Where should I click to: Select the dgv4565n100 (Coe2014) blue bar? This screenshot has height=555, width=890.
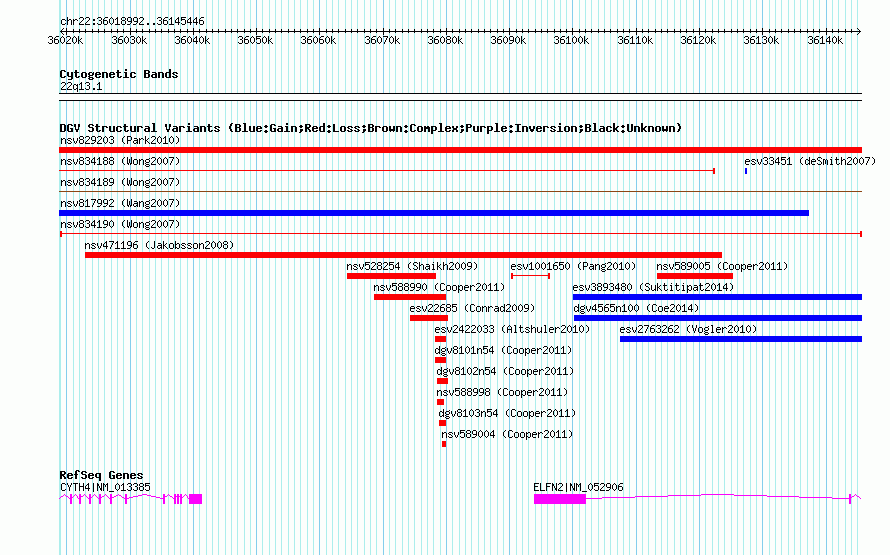(x=718, y=318)
